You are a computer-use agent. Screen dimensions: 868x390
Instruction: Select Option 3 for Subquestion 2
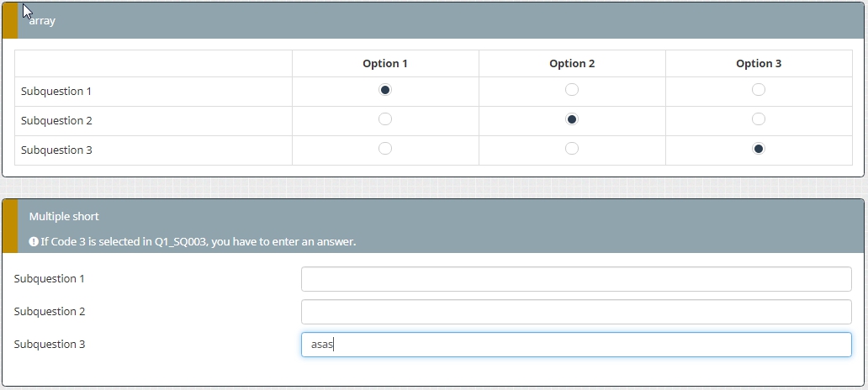759,119
